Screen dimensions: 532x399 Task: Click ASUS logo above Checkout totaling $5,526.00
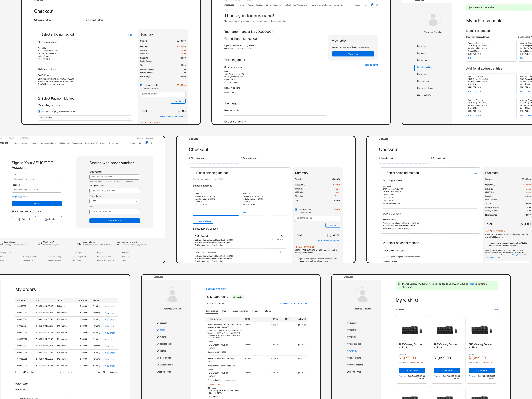pos(194,139)
